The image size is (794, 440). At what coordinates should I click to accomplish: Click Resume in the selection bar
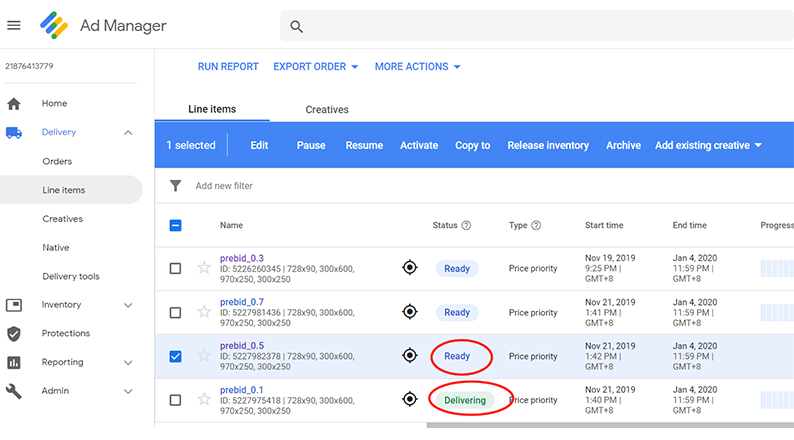(x=364, y=145)
